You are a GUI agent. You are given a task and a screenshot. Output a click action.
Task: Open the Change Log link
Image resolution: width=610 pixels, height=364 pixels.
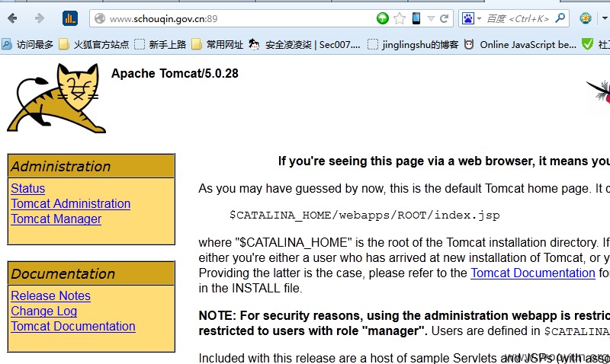(44, 311)
